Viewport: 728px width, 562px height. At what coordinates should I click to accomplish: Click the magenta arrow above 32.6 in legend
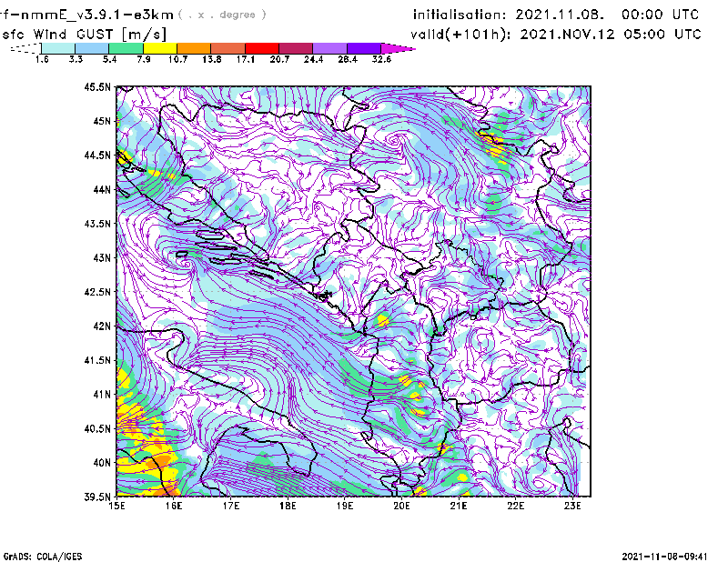[x=398, y=48]
